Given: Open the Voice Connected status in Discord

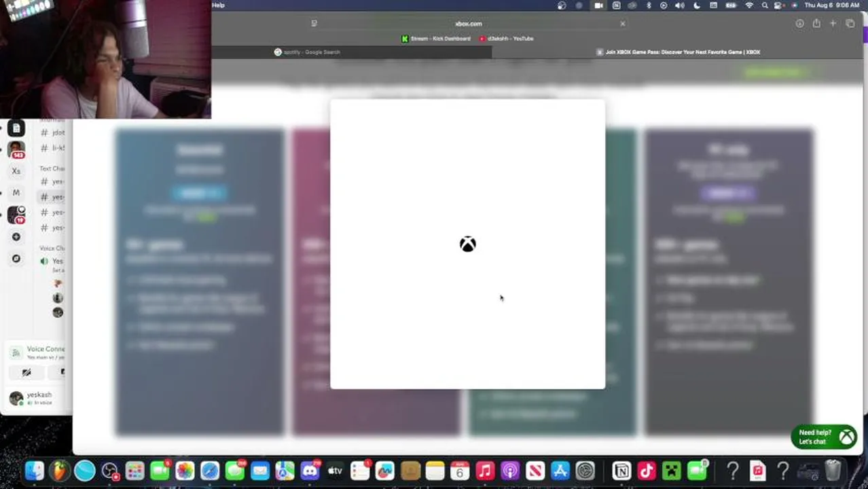Looking at the screenshot, I should (x=46, y=349).
